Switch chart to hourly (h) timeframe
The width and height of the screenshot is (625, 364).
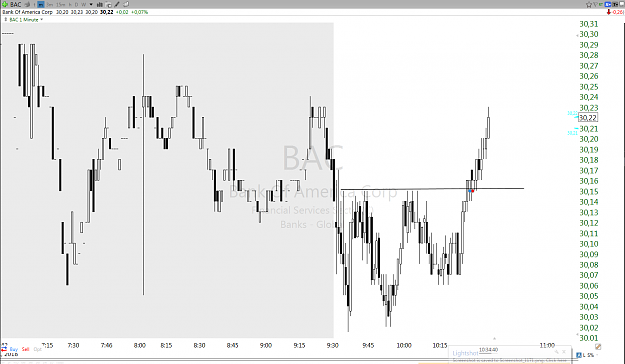[x=70, y=4]
